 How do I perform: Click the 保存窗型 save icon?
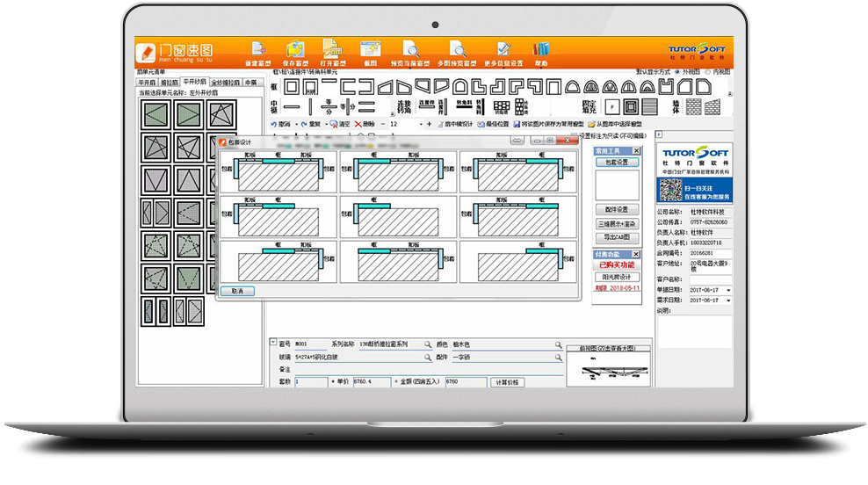pyautogui.click(x=295, y=49)
